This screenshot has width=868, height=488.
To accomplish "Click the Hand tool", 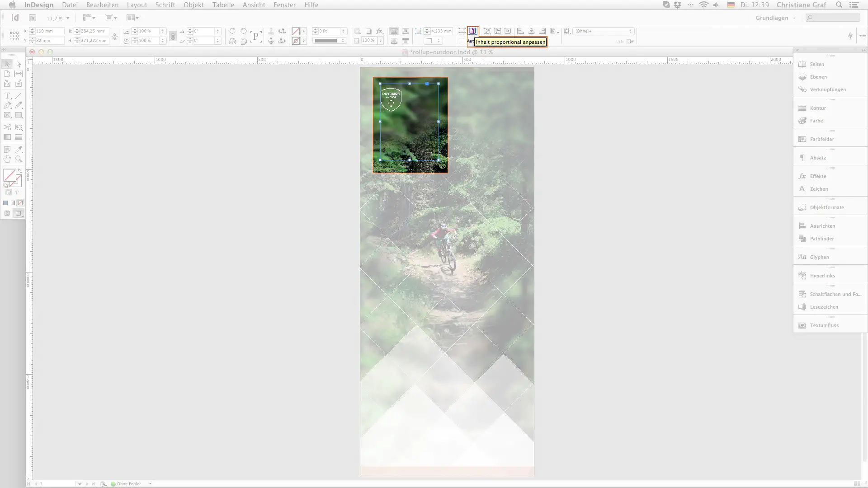I will pyautogui.click(x=7, y=159).
